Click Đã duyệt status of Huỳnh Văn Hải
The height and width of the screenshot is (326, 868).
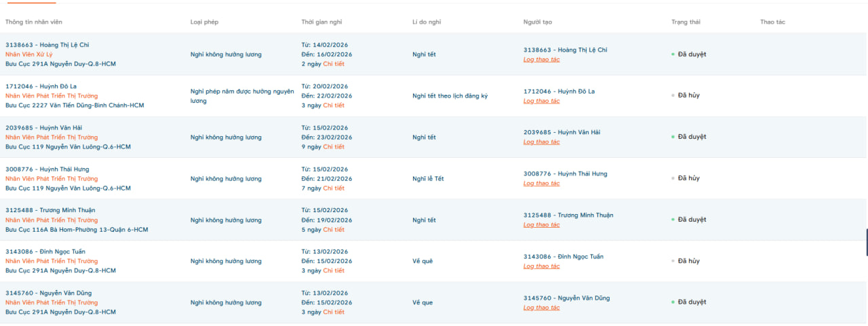point(692,137)
